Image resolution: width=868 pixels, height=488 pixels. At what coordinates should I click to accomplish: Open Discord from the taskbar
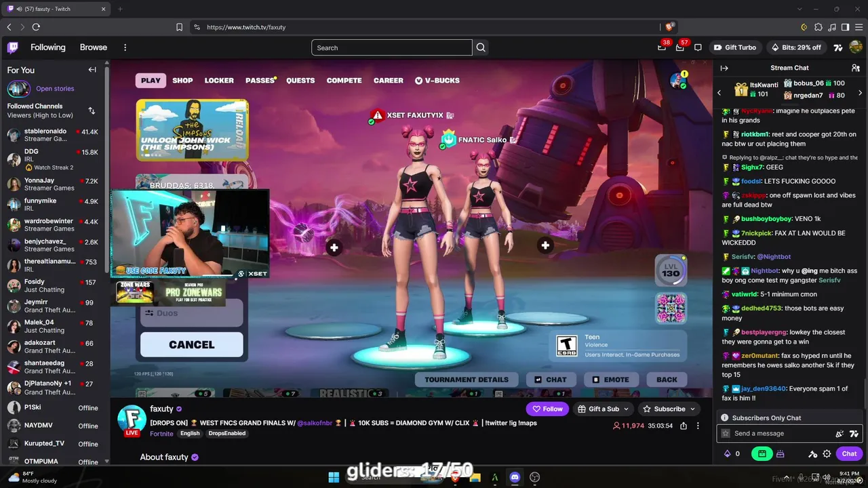[515, 477]
